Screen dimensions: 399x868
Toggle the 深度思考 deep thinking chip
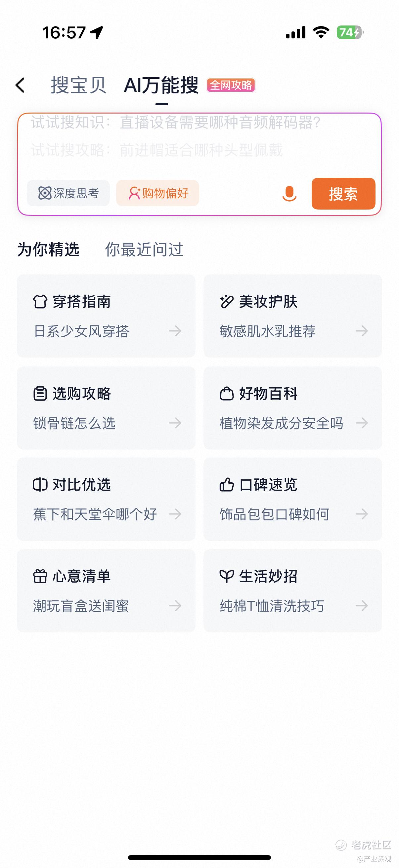(68, 193)
